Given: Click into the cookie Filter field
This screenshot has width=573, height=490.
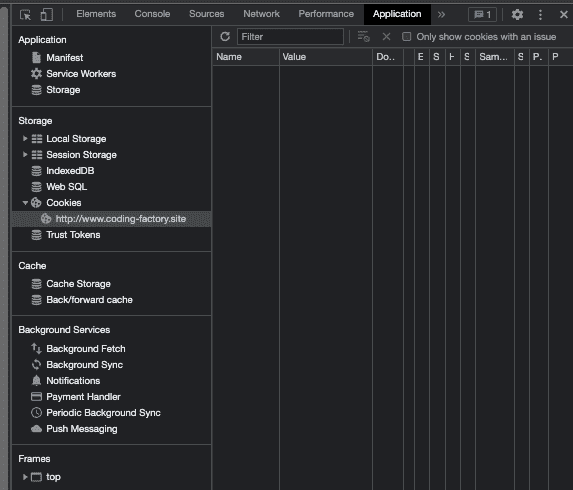Looking at the screenshot, I should click(x=291, y=37).
